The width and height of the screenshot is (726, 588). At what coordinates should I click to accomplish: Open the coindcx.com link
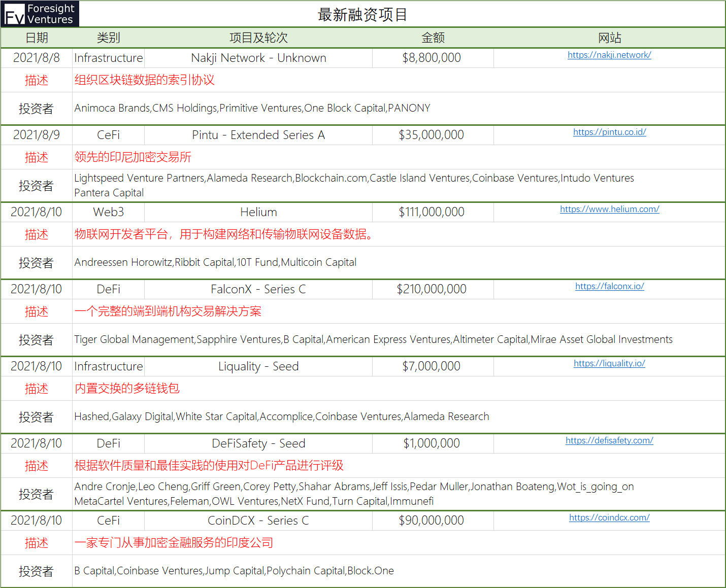(x=609, y=517)
